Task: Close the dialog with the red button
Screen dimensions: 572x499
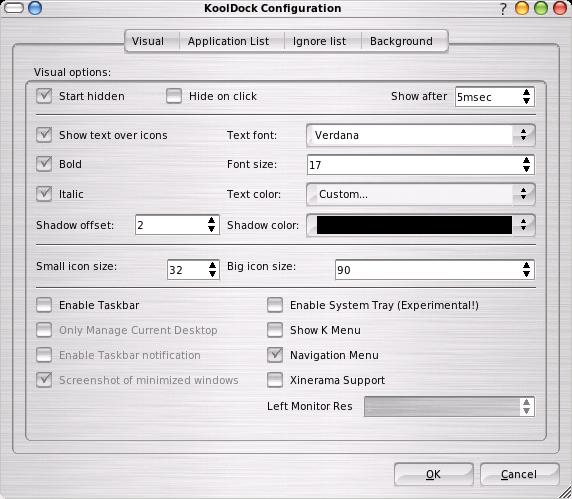Action: pos(560,8)
